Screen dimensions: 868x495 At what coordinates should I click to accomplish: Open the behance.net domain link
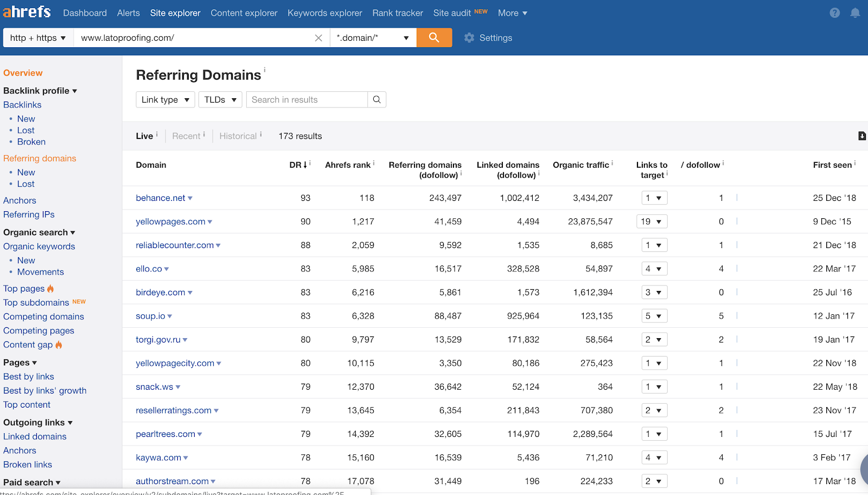pyautogui.click(x=160, y=198)
